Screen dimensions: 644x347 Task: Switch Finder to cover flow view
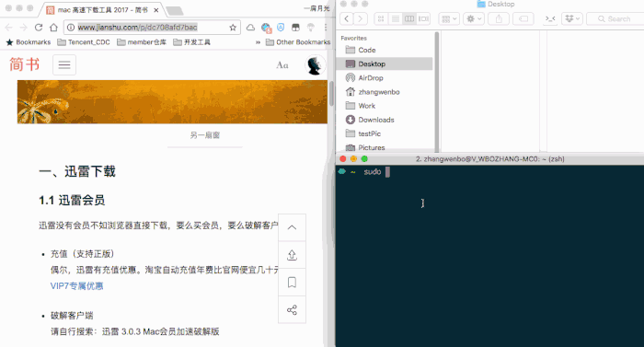pos(423,18)
